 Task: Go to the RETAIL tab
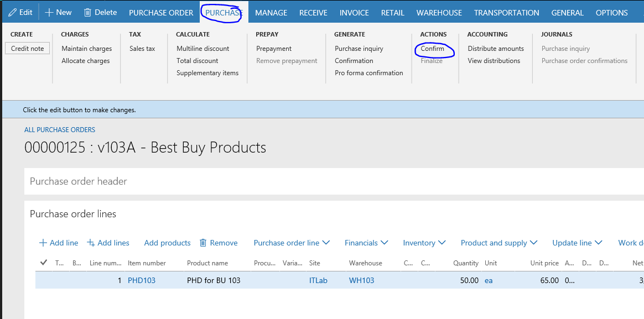[x=393, y=13]
